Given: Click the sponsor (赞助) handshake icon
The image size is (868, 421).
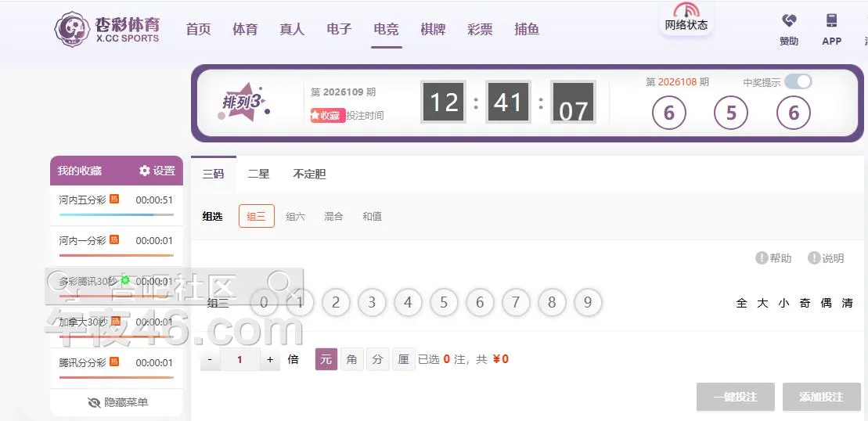Looking at the screenshot, I should pyautogui.click(x=789, y=21).
